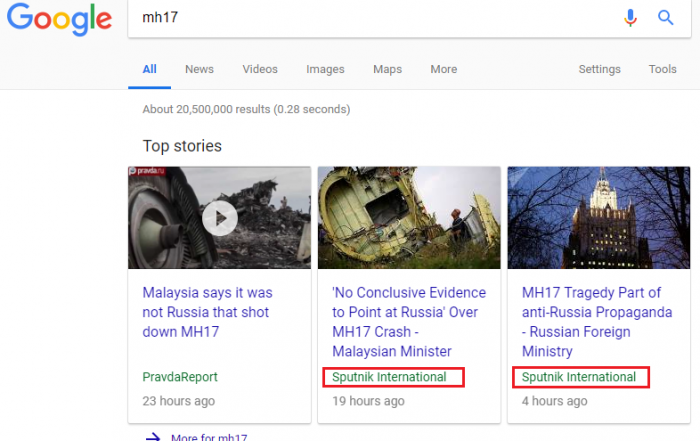Go to the Images tab
Screen dimensions: 700x441
(x=325, y=69)
